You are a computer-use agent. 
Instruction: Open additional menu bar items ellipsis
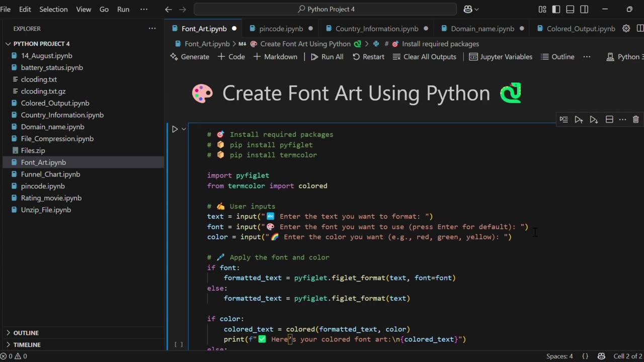(x=144, y=9)
